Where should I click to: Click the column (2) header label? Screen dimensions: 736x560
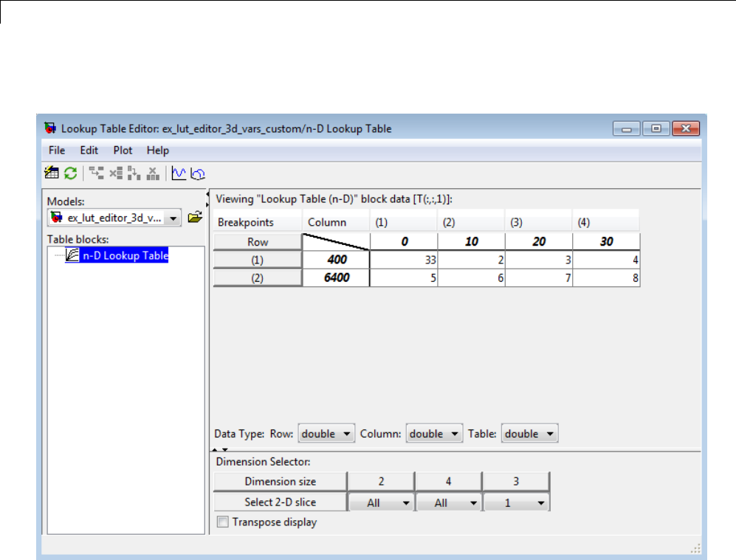coord(449,222)
